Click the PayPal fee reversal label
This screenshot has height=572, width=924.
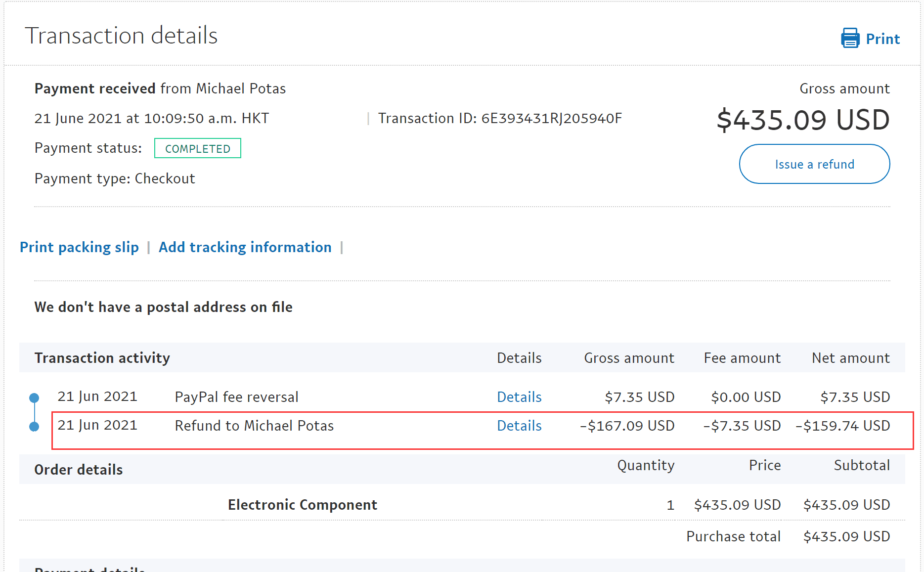(236, 397)
